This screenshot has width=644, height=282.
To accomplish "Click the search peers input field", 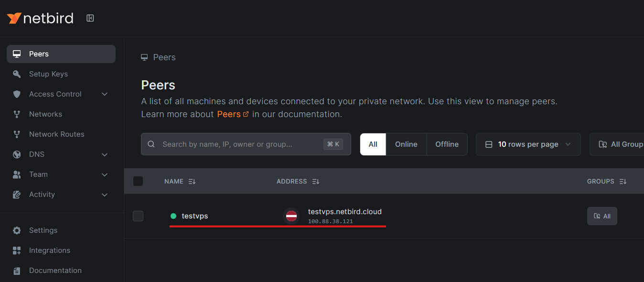I will 246,144.
